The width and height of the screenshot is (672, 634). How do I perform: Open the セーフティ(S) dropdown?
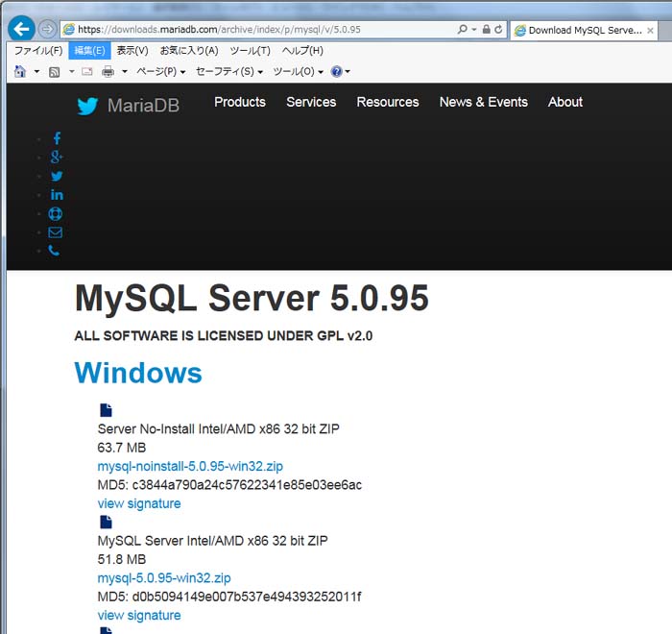(228, 71)
